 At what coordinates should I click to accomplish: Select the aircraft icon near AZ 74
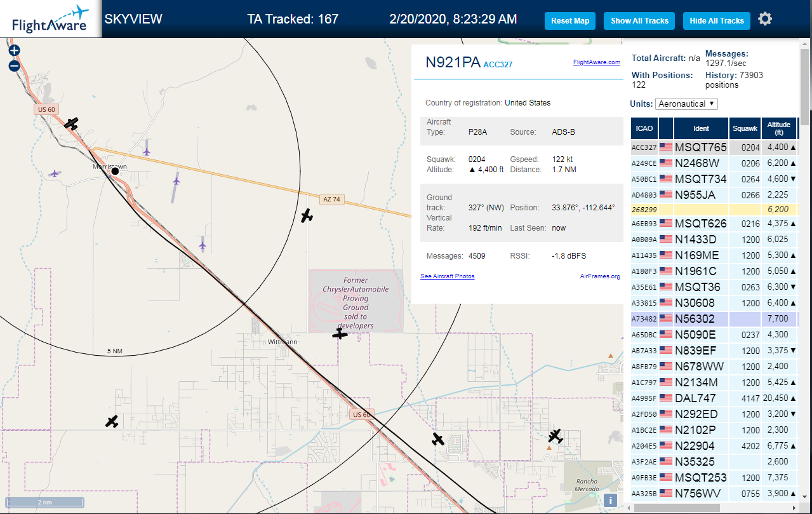(307, 216)
